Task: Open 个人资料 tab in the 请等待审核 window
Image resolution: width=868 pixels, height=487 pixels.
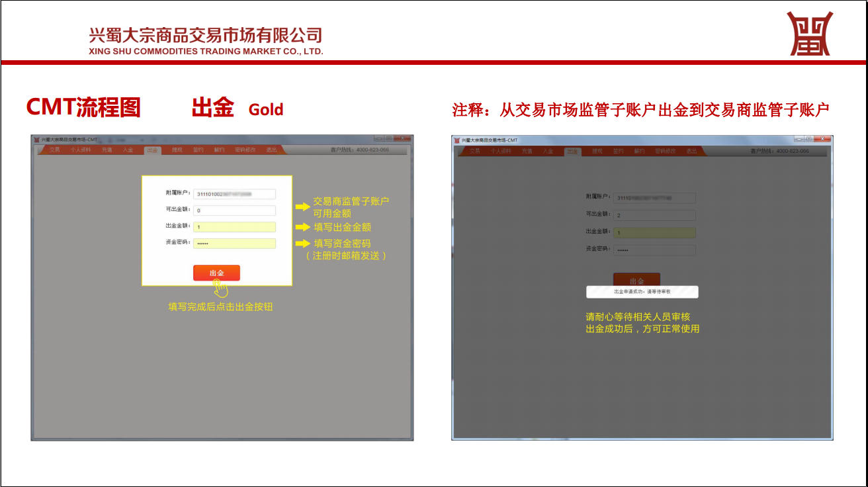Action: (x=501, y=152)
